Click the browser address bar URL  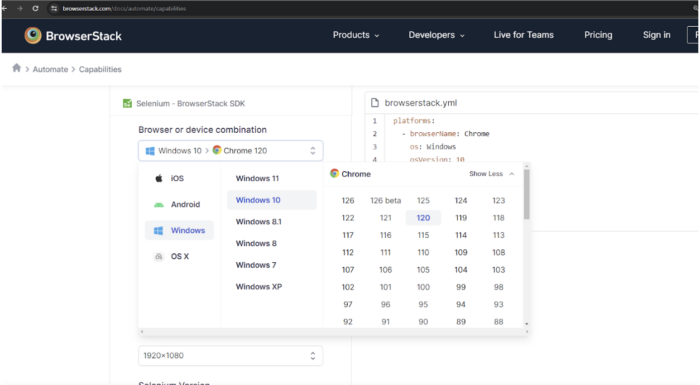point(124,8)
